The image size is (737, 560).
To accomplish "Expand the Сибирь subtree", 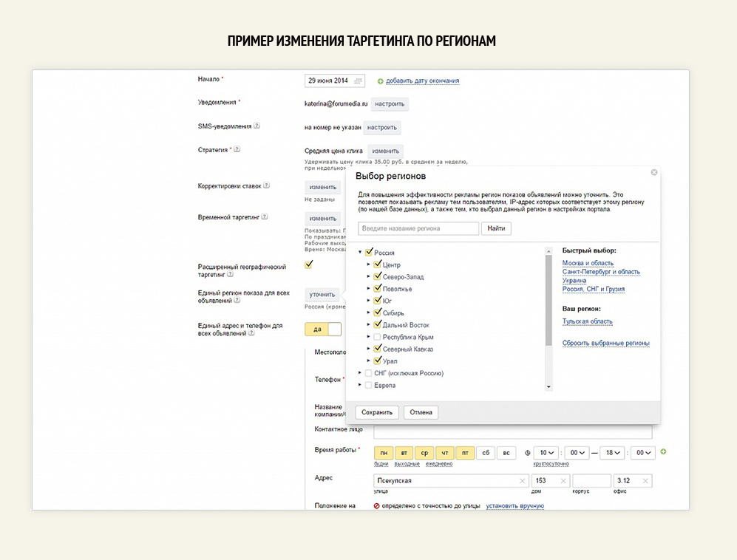I will click(368, 313).
